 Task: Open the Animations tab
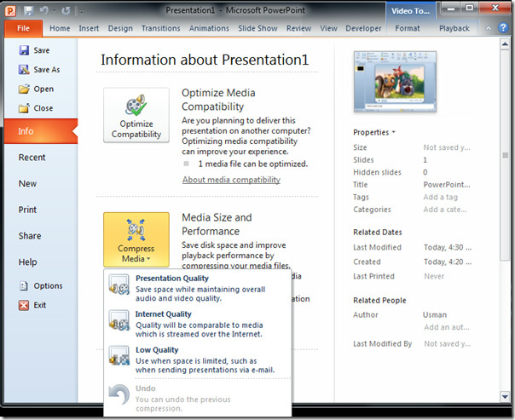[209, 29]
